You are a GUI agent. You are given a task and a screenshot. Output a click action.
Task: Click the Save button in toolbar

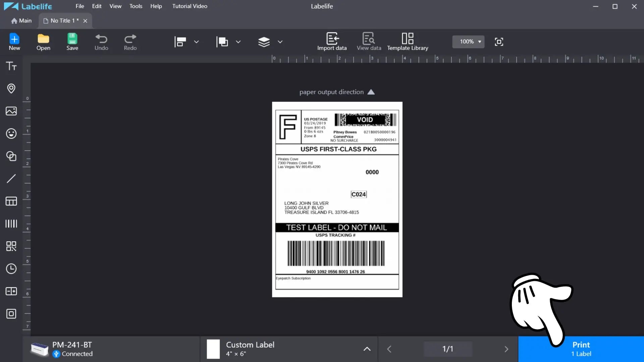coord(72,42)
